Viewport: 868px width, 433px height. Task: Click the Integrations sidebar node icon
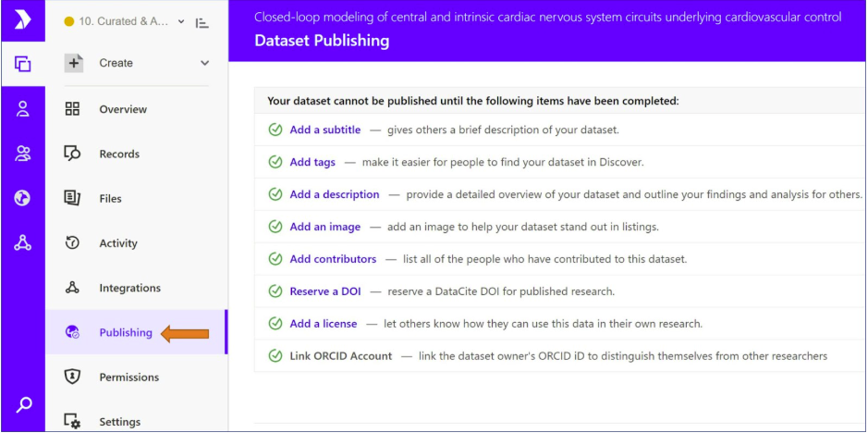pos(72,287)
